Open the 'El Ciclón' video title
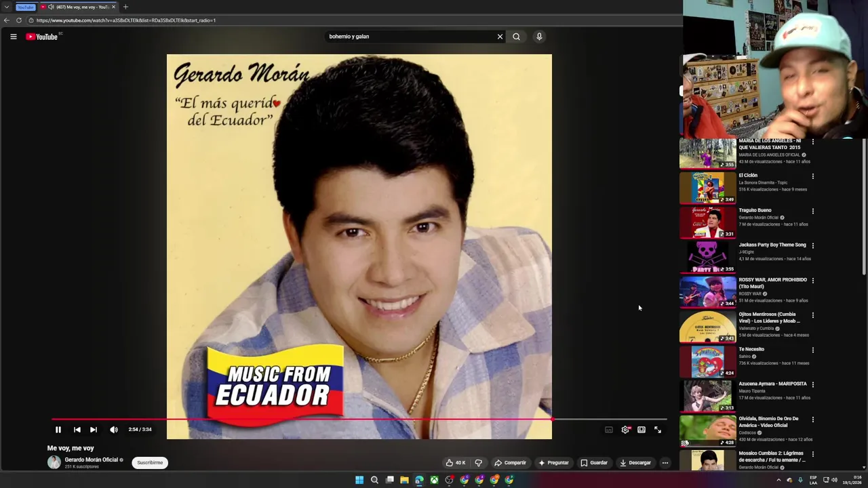The width and height of the screenshot is (868, 488). click(x=748, y=176)
